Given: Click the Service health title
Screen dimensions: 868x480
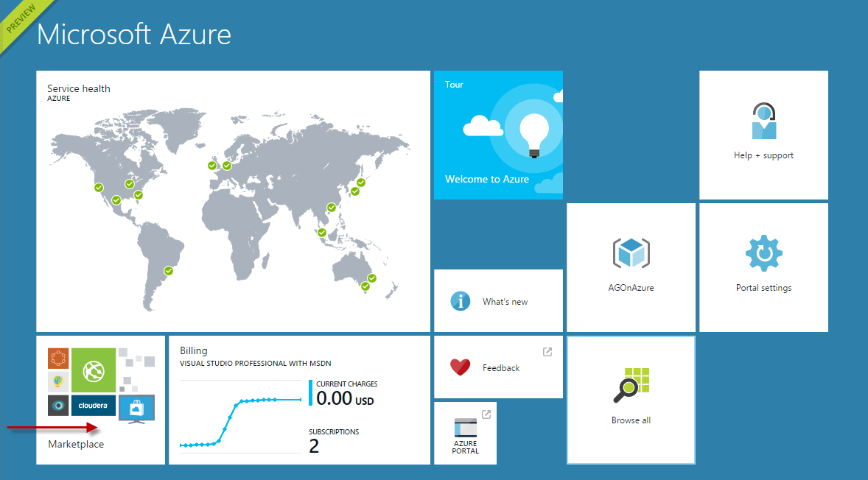Looking at the screenshot, I should coord(79,88).
